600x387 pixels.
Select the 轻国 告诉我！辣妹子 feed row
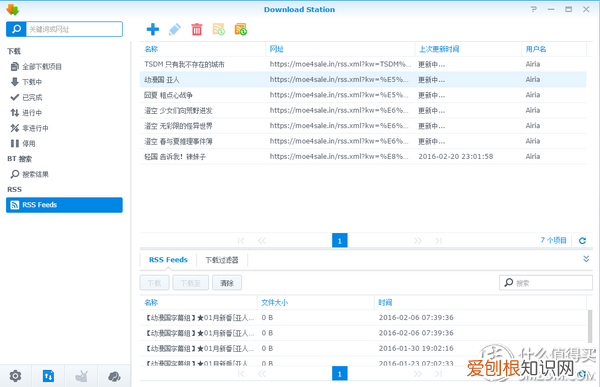click(x=363, y=157)
